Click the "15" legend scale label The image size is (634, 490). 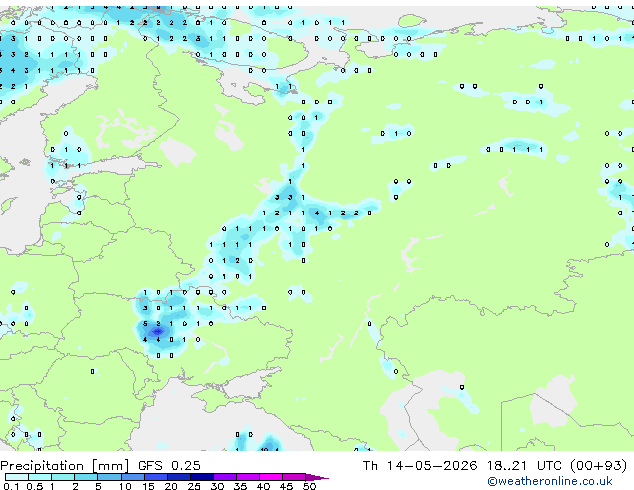point(148,486)
